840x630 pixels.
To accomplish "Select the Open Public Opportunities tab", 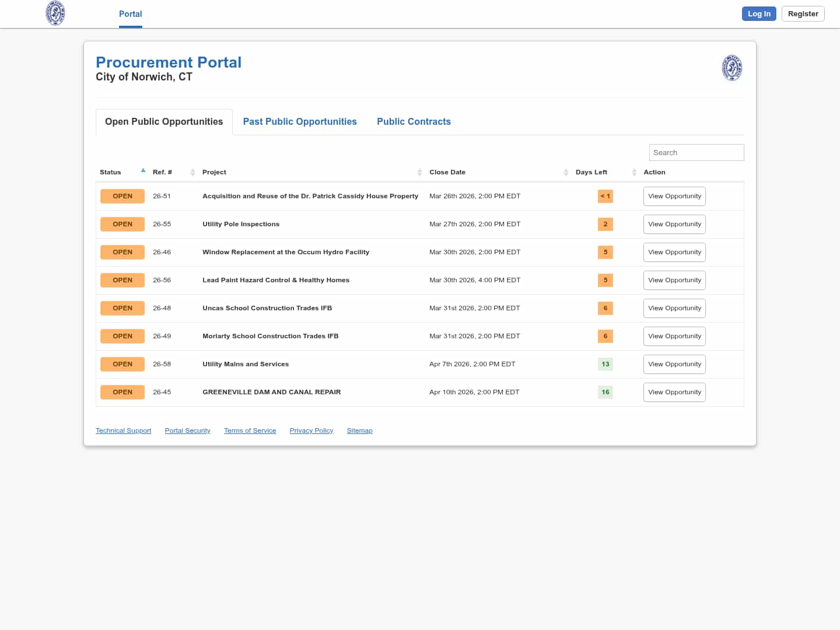I will tap(164, 121).
